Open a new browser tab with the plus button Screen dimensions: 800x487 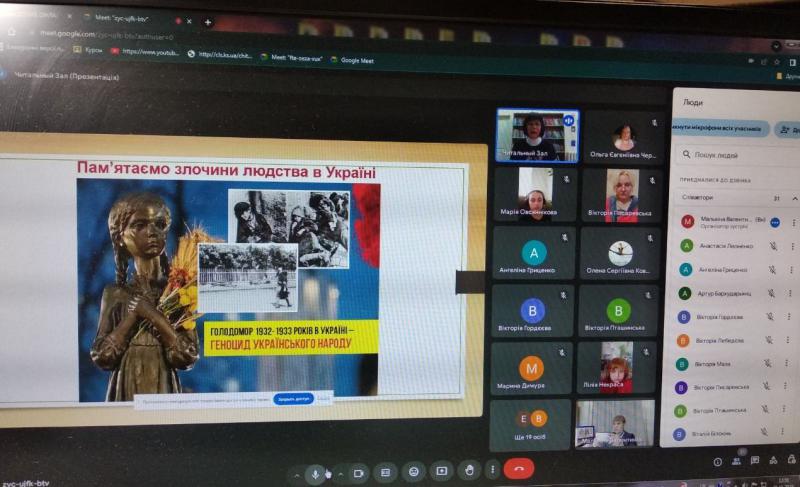[208, 22]
